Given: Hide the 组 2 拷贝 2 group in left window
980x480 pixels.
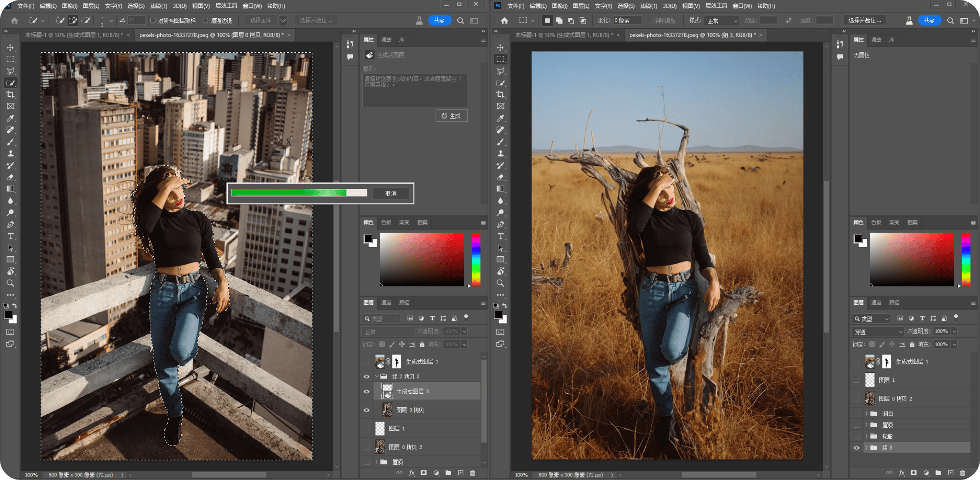Looking at the screenshot, I should [366, 376].
